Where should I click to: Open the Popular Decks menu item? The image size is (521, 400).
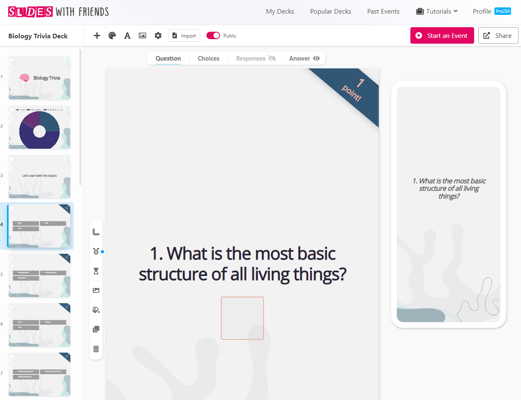(x=330, y=11)
